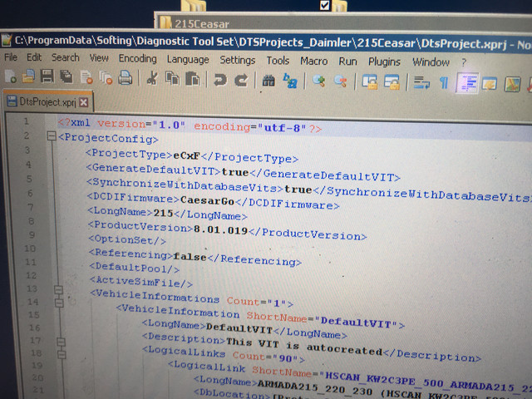Open the Run menu
This screenshot has width=532, height=399.
coord(347,62)
